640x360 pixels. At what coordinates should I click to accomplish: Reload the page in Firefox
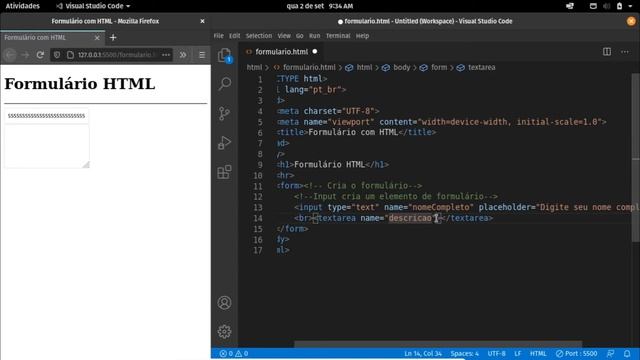click(x=40, y=55)
